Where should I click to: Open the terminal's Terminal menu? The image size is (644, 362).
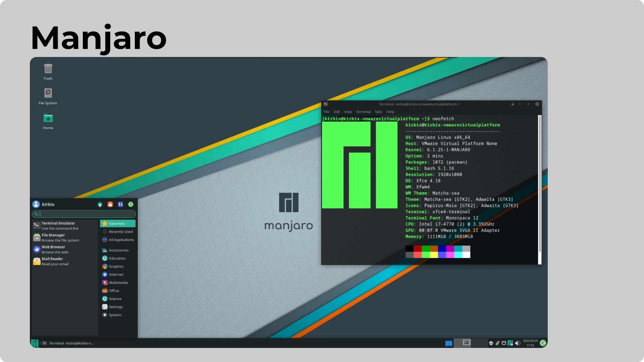pos(363,112)
